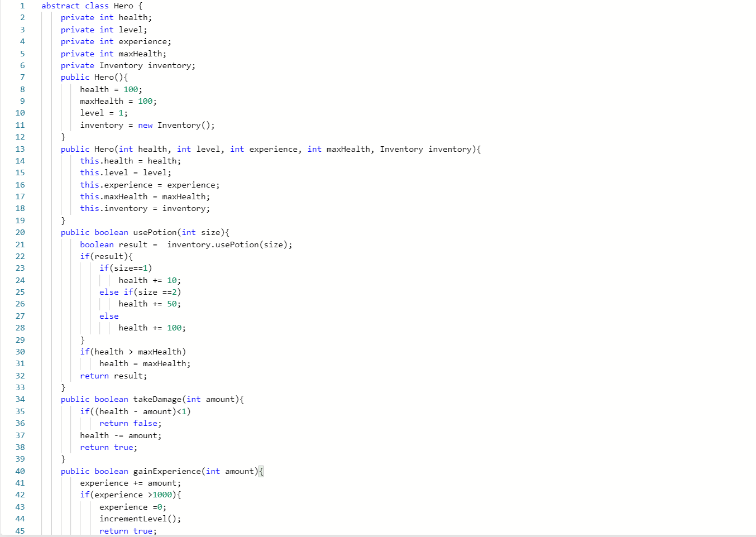Click line number 1 in the gutter
This screenshot has width=756, height=537.
tap(22, 6)
